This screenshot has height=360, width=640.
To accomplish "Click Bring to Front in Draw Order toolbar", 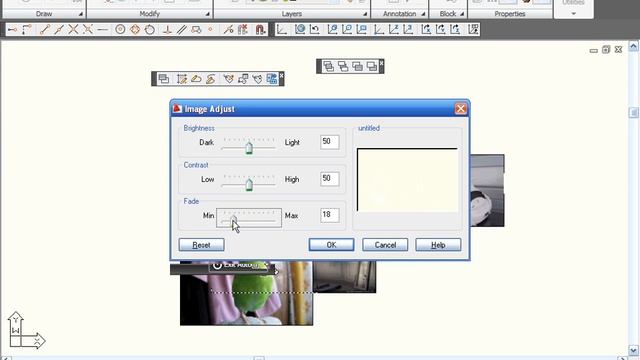I will pos(329,66).
